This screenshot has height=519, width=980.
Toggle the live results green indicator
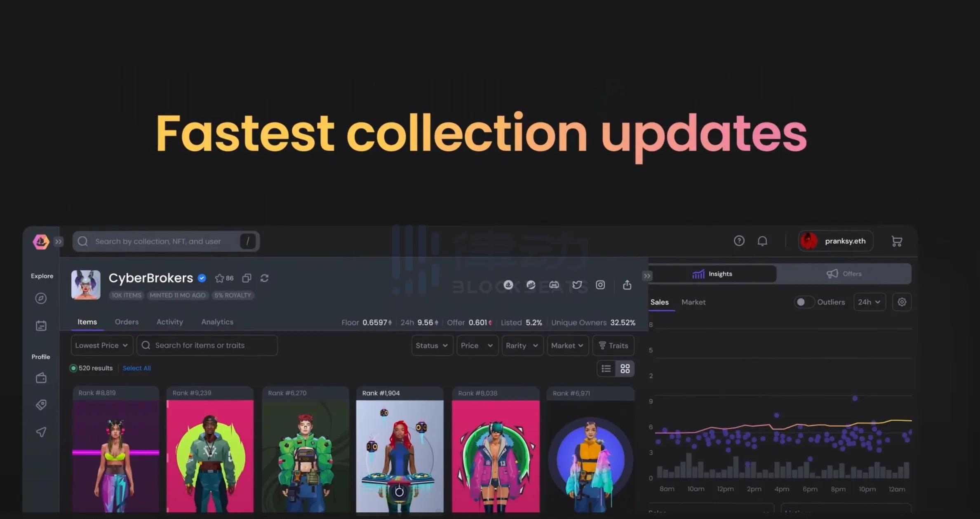pyautogui.click(x=73, y=368)
